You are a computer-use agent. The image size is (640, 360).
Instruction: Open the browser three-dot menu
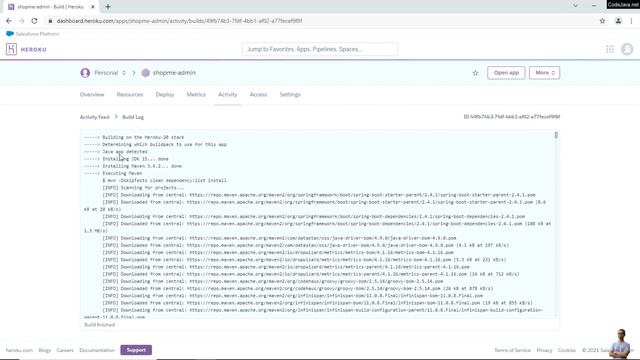(x=631, y=21)
